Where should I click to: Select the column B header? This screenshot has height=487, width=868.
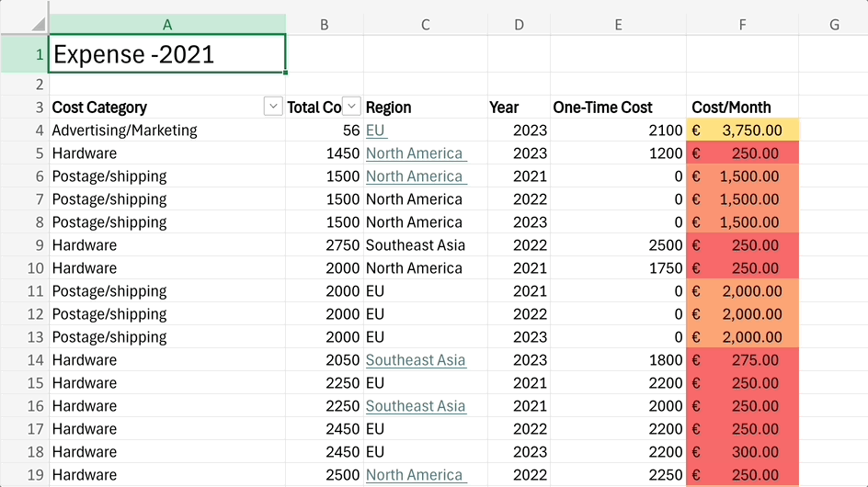coord(325,25)
